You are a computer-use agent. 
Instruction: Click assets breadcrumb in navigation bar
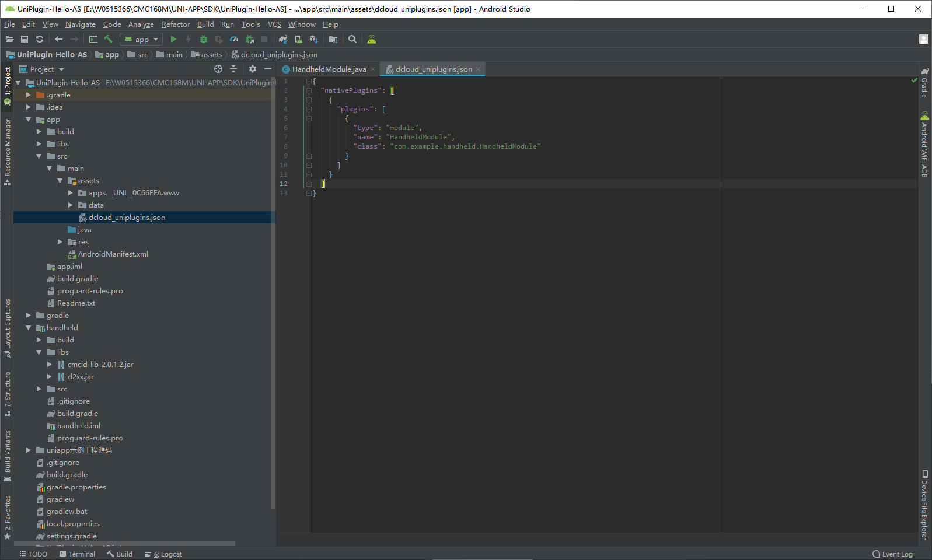click(207, 54)
